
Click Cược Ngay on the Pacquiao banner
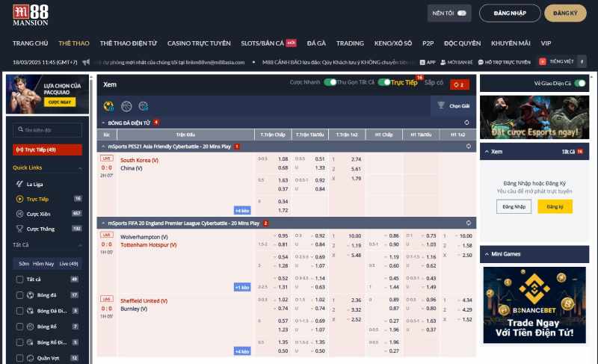coord(60,102)
